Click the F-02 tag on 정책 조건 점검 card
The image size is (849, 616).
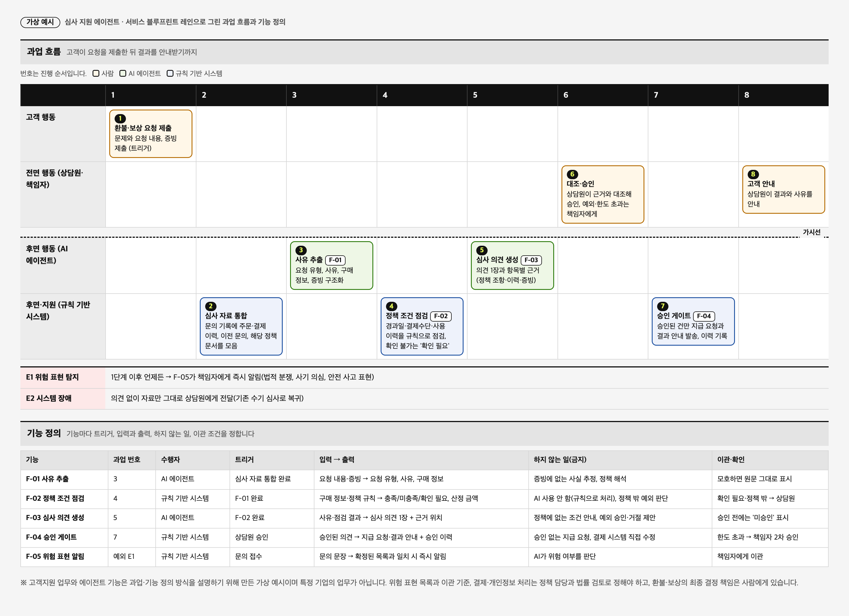pyautogui.click(x=441, y=316)
